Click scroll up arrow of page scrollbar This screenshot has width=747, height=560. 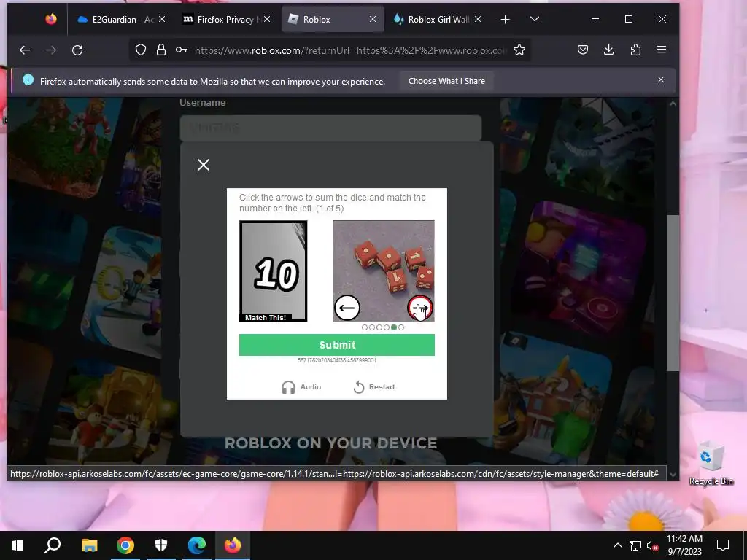tap(673, 104)
